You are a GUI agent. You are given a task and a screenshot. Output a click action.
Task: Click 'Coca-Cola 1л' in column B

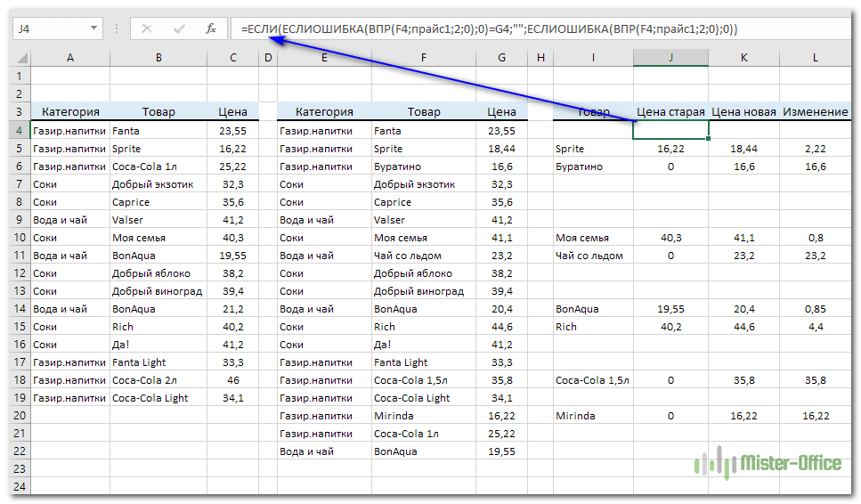coord(144,167)
